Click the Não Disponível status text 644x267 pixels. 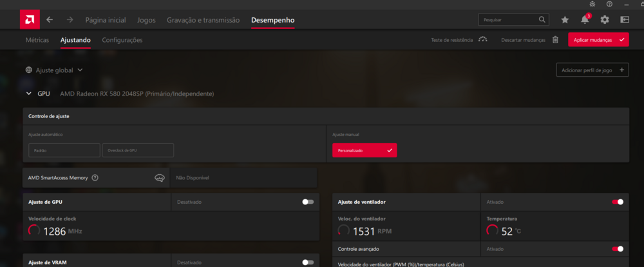pyautogui.click(x=193, y=178)
